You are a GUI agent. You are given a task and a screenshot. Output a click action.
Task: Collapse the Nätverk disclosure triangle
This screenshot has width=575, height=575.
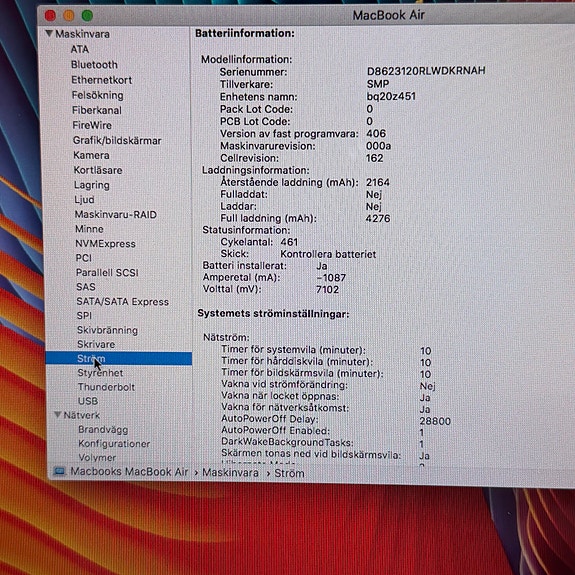[58, 414]
